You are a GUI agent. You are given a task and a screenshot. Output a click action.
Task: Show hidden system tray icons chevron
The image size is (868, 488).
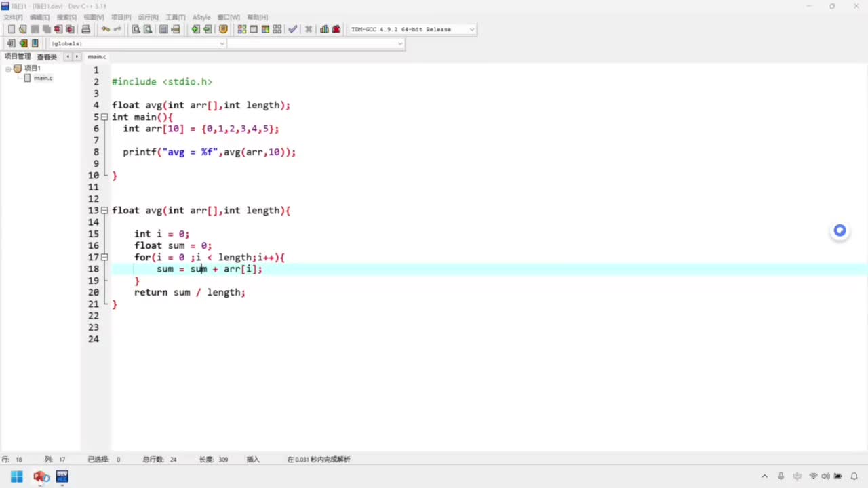click(x=764, y=476)
